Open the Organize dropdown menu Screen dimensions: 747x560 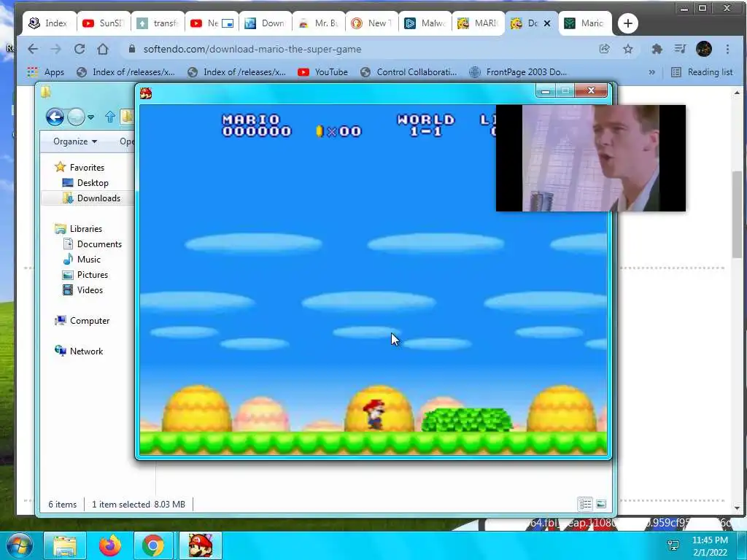coord(75,141)
